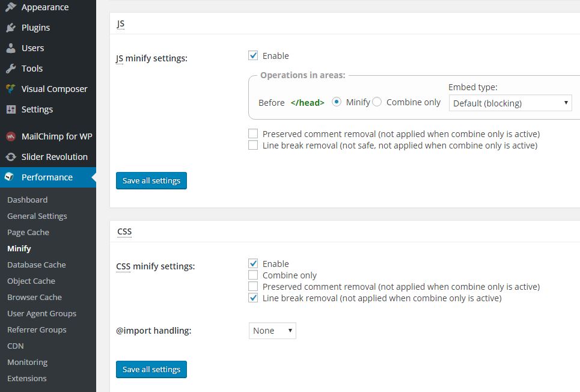580x392 pixels.
Task: Open the Embed type dropdown
Action: click(x=510, y=103)
